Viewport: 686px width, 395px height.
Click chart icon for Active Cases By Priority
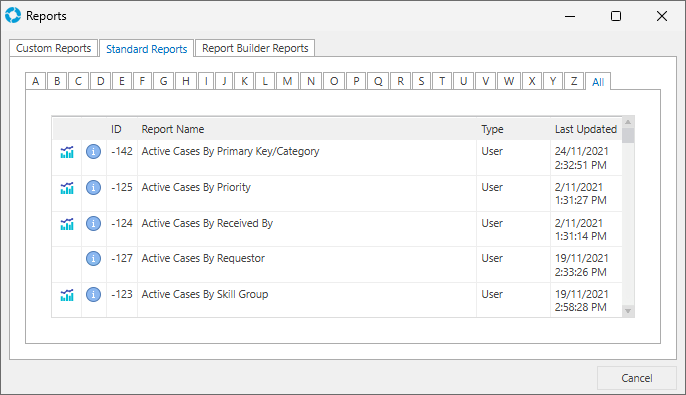[x=67, y=188]
